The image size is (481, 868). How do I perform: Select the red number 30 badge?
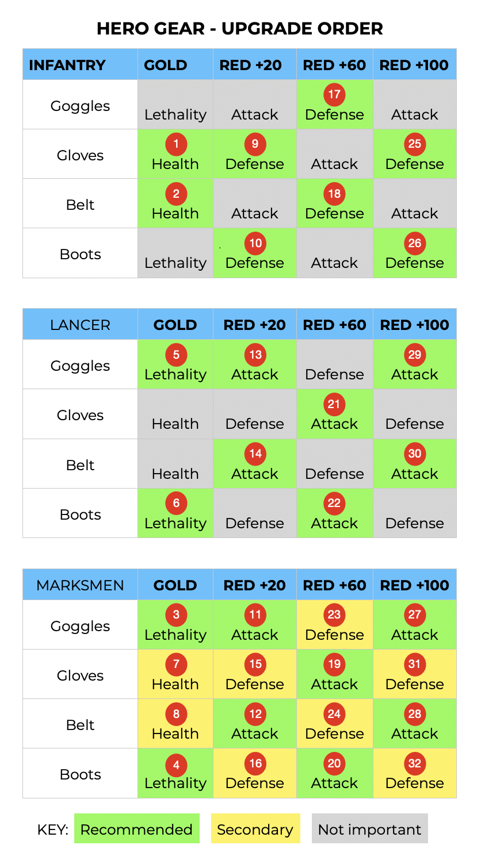(x=414, y=454)
